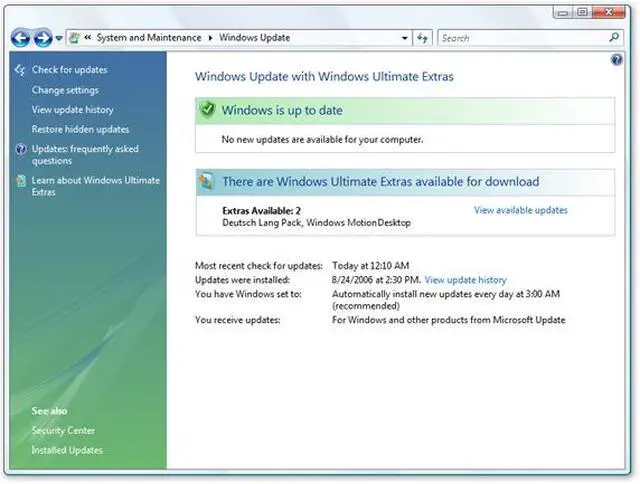Select Windows Update breadcrumb in address bar
Viewport: 640px width, 484px height.
[254, 38]
